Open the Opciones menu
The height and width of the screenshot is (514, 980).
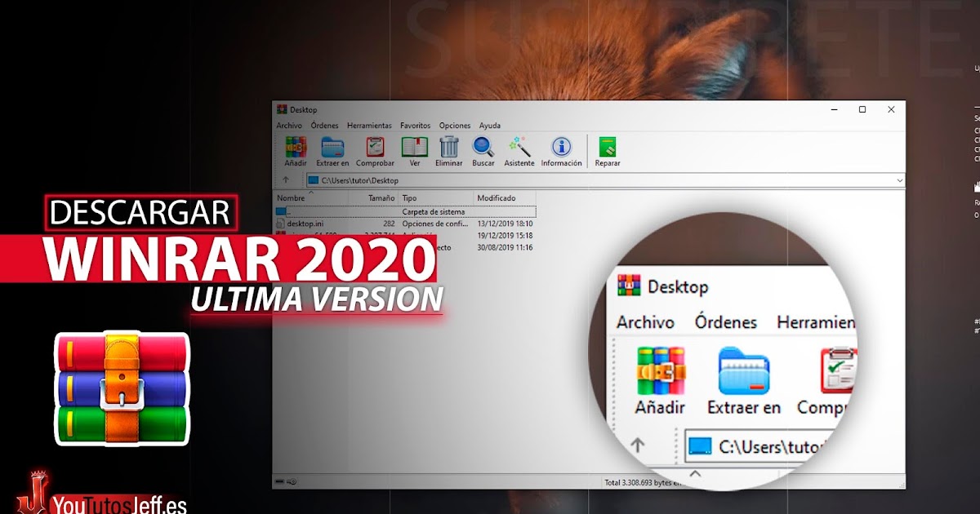coord(454,125)
